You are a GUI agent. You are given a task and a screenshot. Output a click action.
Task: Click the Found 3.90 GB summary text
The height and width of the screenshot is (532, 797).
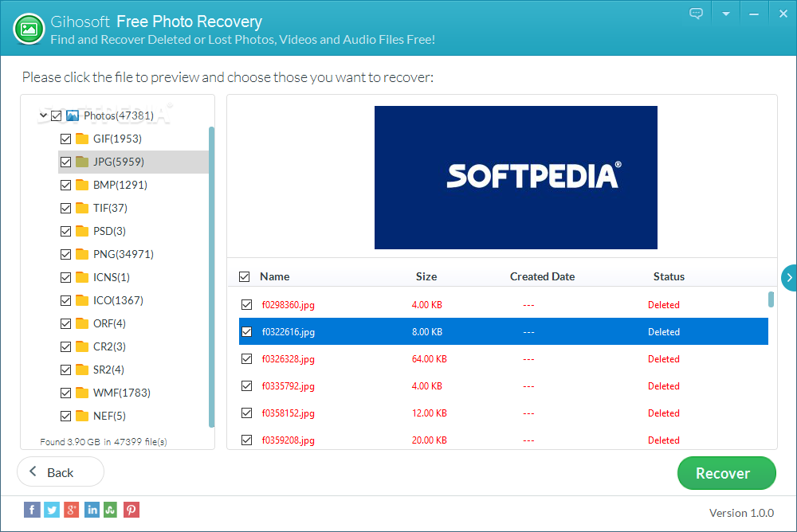[103, 441]
